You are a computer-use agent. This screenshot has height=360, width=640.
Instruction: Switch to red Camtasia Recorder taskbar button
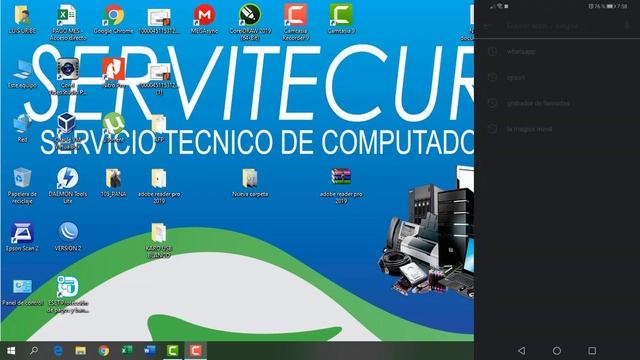(x=196, y=351)
